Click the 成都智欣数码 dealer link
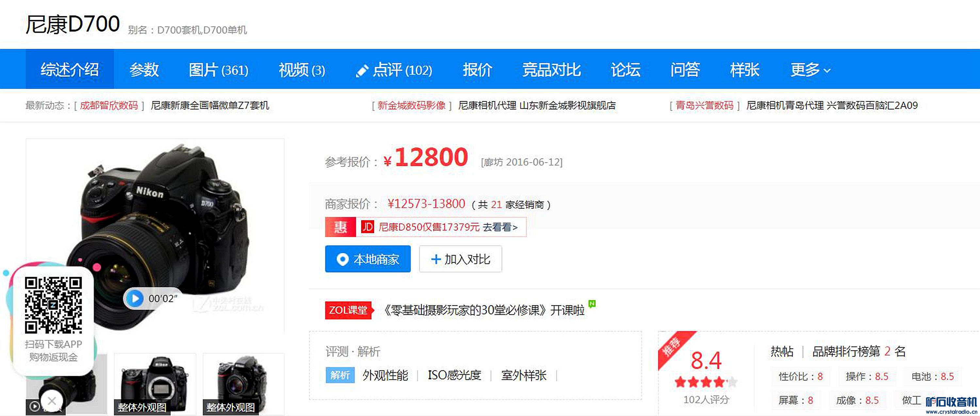The height and width of the screenshot is (416, 980). pyautogui.click(x=109, y=106)
